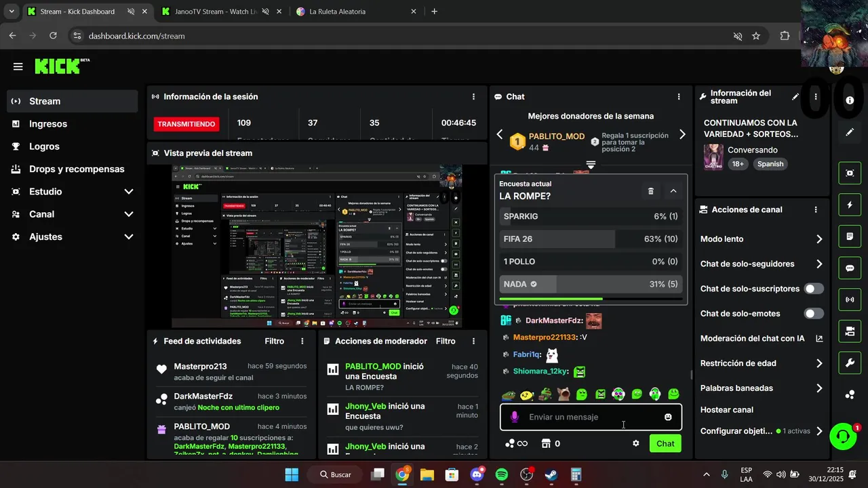Open the Chat panel three-dot menu
Viewport: 868px width, 488px height.
[x=679, y=97]
